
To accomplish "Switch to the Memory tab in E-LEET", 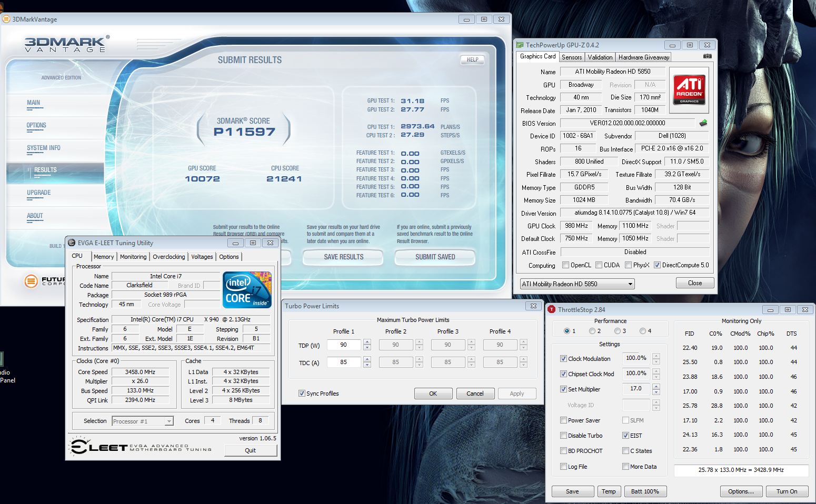I will click(104, 257).
